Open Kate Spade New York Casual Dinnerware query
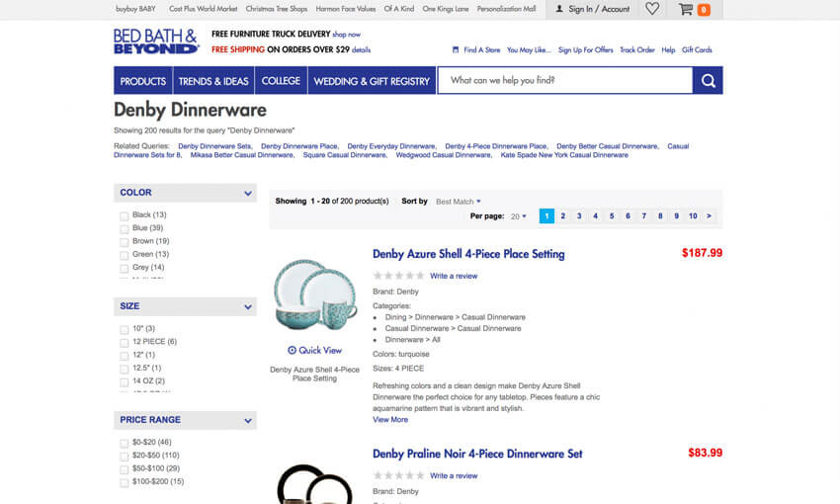Image resolution: width=840 pixels, height=504 pixels. pos(564,155)
